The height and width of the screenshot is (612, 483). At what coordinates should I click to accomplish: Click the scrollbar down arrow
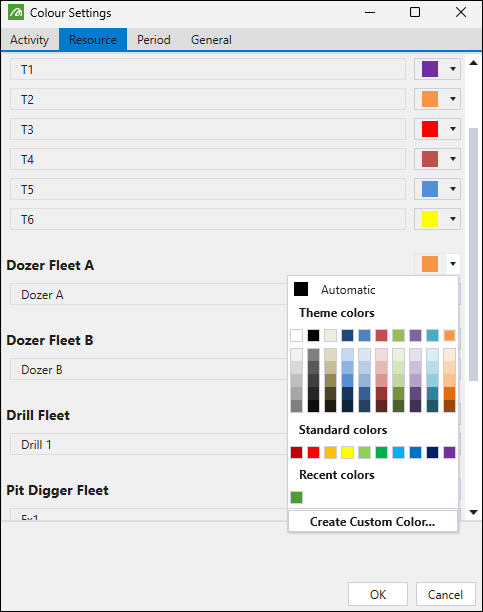tap(473, 512)
